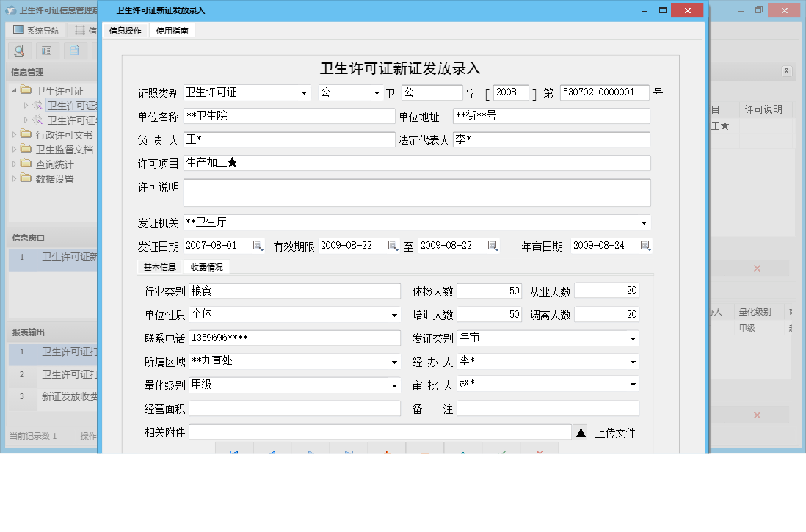The width and height of the screenshot is (806, 532).
Task: Open the 证照类别 dropdown
Action: pyautogui.click(x=304, y=92)
